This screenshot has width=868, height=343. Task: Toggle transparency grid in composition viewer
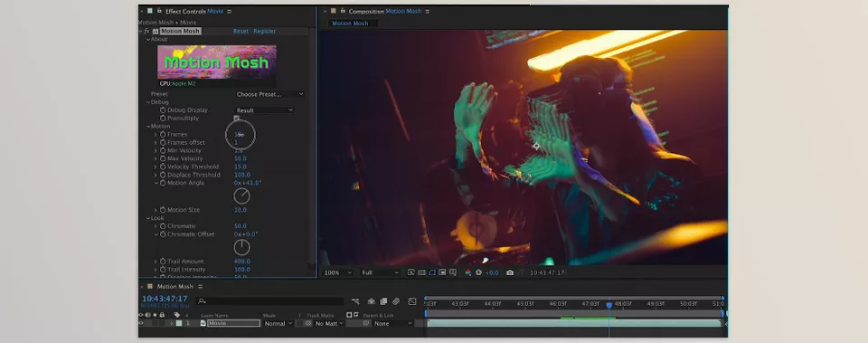[x=422, y=272]
